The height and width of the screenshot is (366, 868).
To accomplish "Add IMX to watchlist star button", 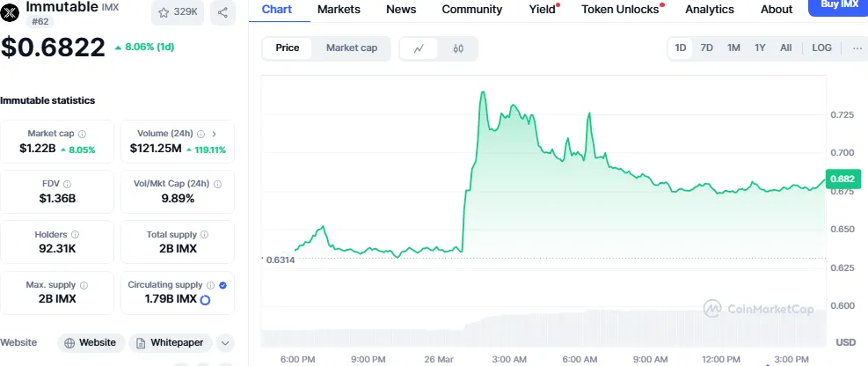I will pos(178,12).
